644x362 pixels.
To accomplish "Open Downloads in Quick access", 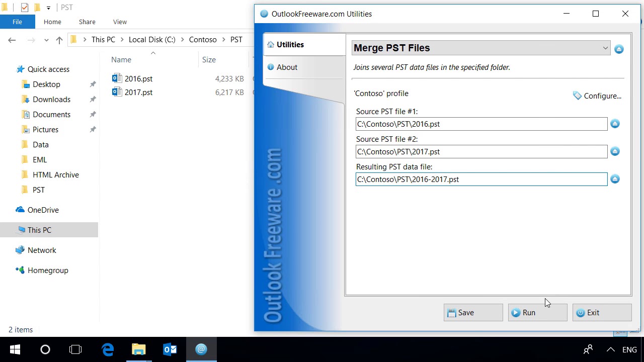I will [x=51, y=100].
